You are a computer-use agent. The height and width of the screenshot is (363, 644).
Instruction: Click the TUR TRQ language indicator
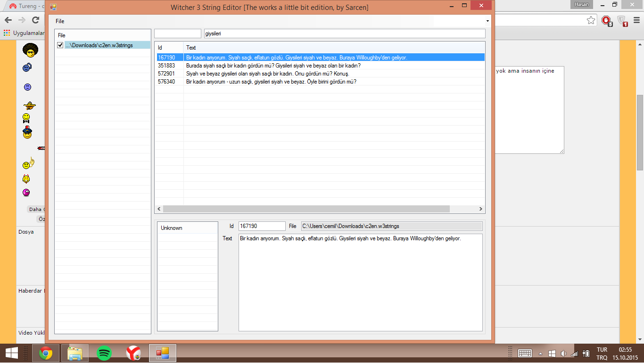(602, 354)
